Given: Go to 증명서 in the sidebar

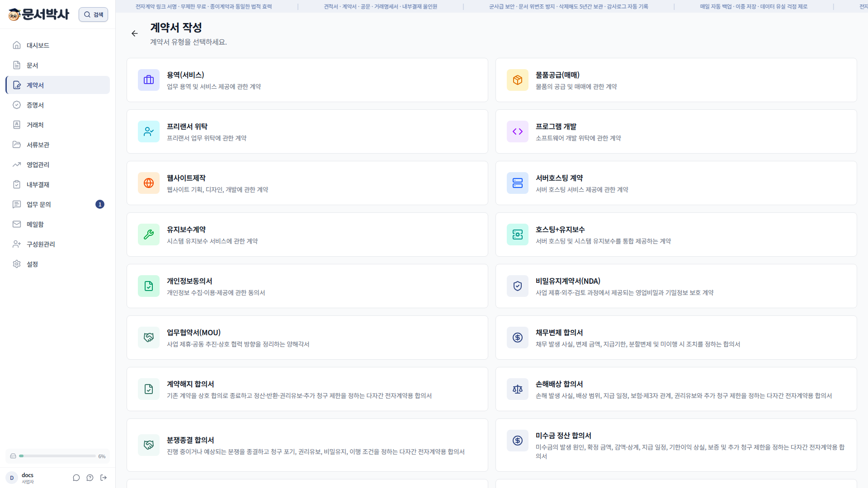Looking at the screenshot, I should click(58, 105).
